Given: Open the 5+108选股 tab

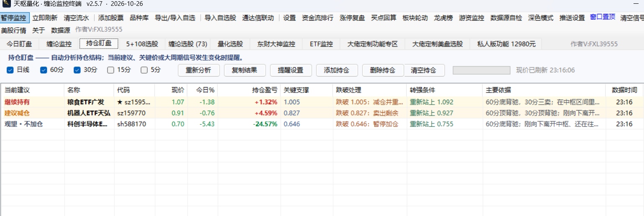Looking at the screenshot, I should pos(142,44).
